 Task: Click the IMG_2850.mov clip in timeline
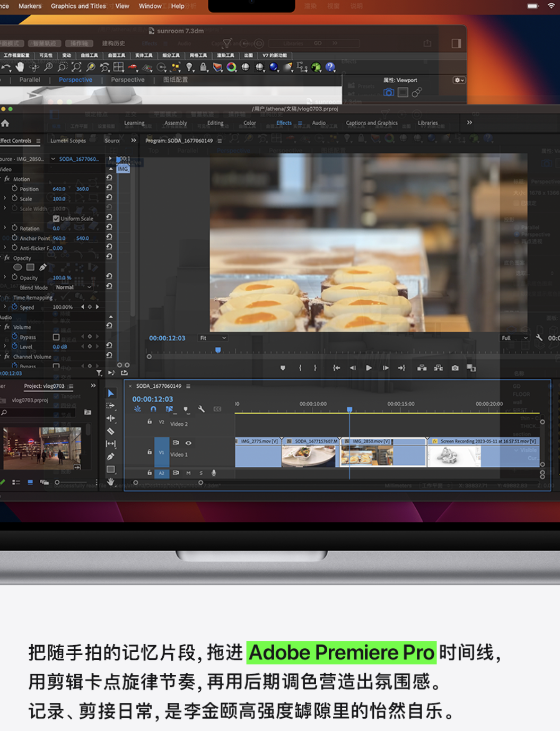tap(383, 452)
